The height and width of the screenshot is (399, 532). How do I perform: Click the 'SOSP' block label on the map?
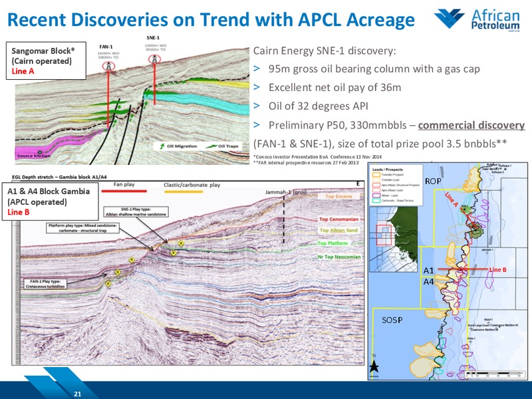(392, 320)
